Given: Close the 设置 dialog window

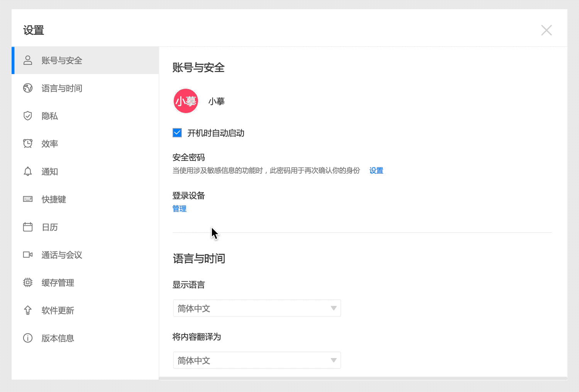Looking at the screenshot, I should (546, 30).
